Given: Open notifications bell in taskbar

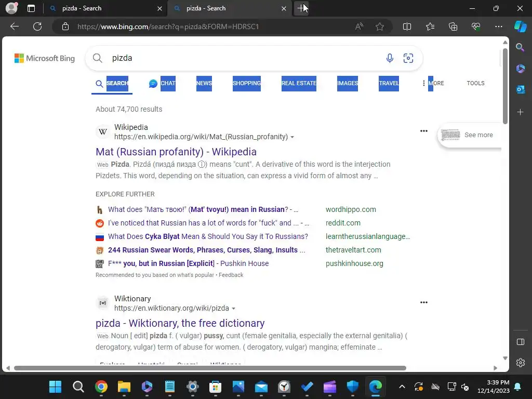Looking at the screenshot, I should [x=518, y=387].
